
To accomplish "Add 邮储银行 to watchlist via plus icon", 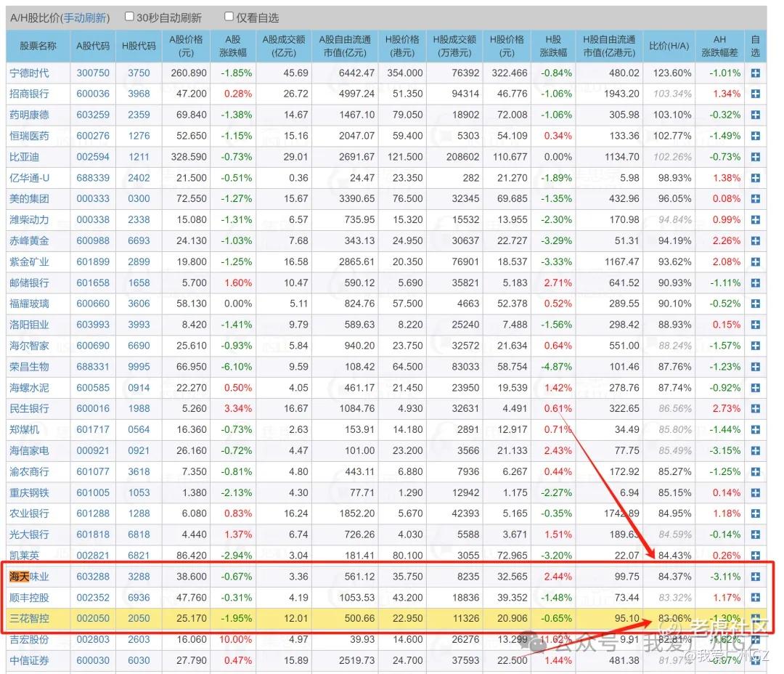I will [x=755, y=283].
